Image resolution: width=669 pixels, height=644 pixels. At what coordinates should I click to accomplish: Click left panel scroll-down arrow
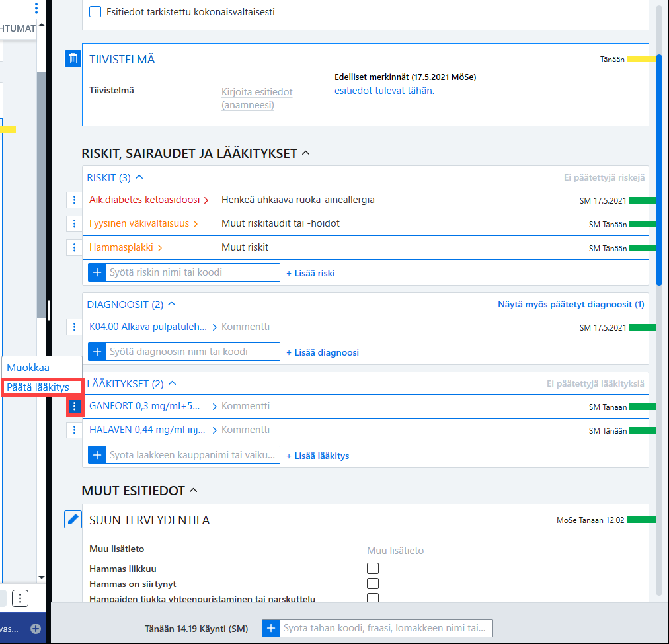[42, 577]
